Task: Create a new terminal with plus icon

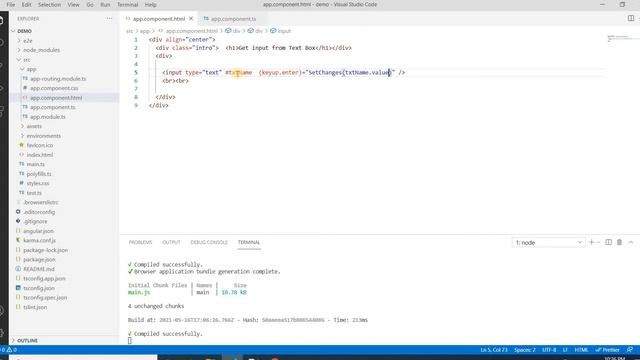Action: tap(591, 242)
